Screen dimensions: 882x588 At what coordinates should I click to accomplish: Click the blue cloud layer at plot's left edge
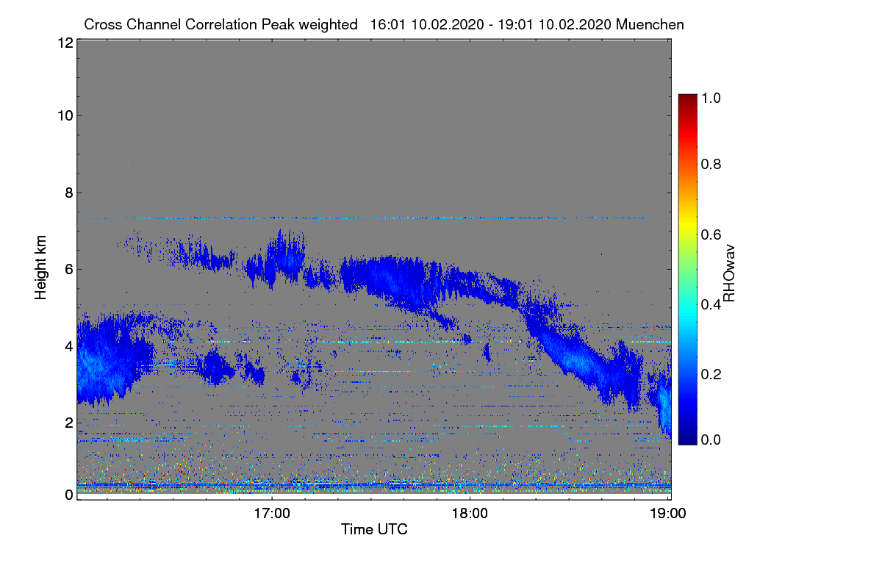(x=110, y=360)
